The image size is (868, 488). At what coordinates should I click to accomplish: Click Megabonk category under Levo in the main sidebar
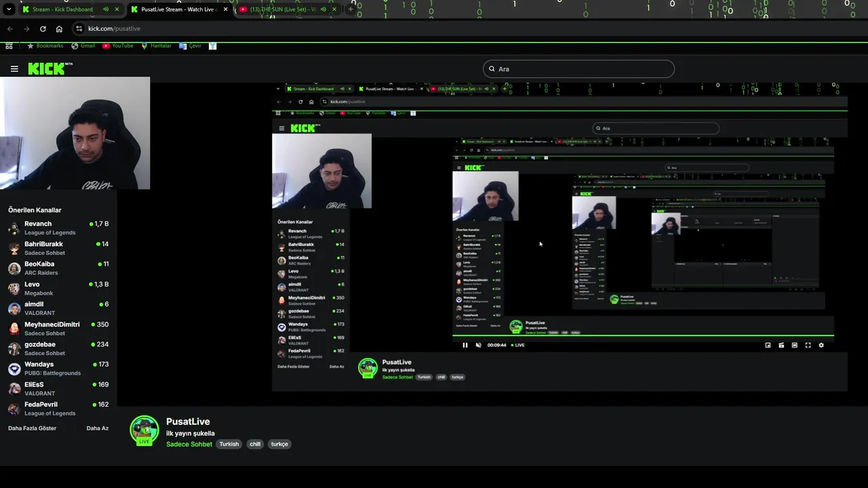coord(39,293)
